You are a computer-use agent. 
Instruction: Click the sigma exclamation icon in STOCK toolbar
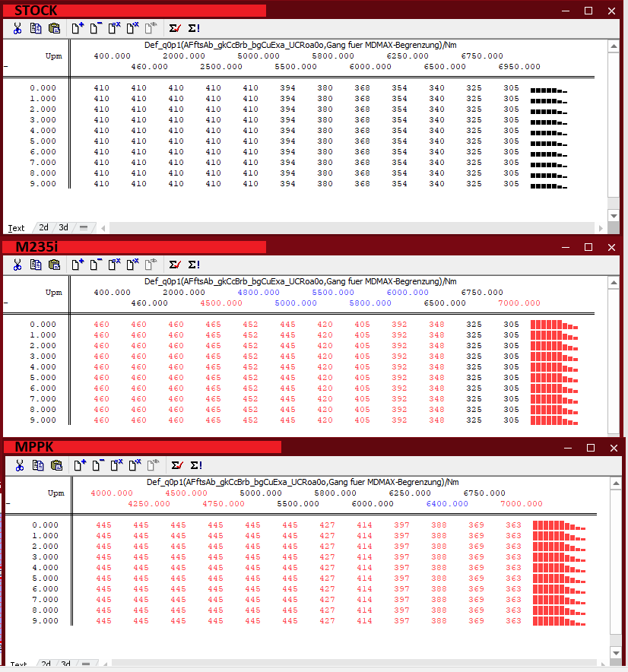tap(194, 28)
